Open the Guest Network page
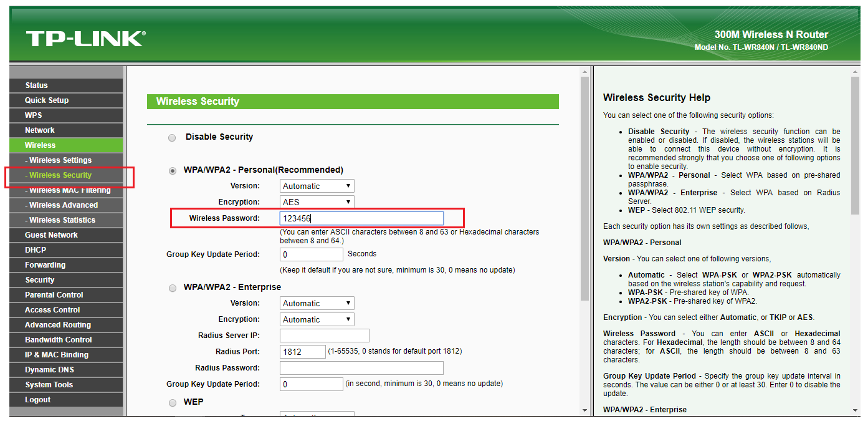 (x=51, y=235)
